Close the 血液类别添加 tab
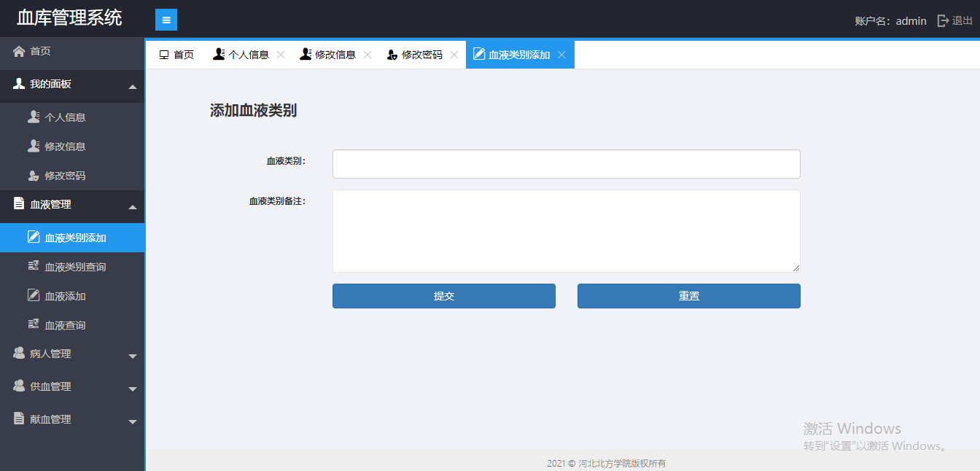 click(561, 55)
